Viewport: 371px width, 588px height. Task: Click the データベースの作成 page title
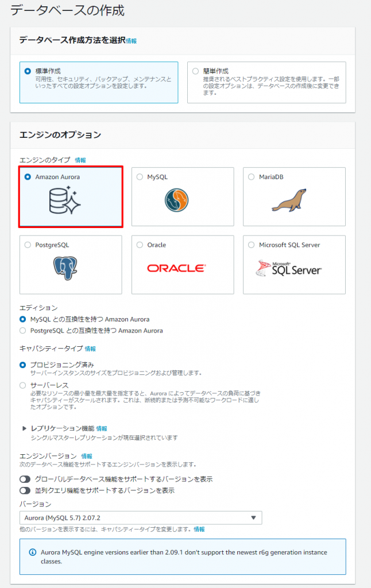pos(67,10)
